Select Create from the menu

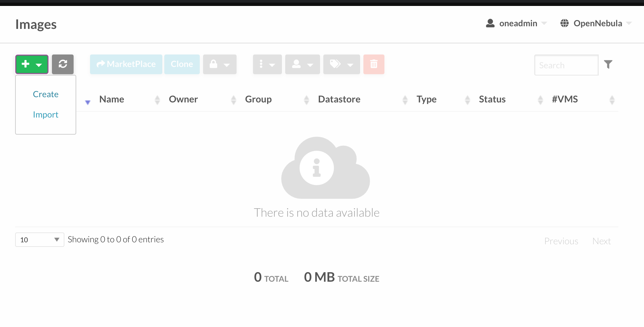coord(46,94)
